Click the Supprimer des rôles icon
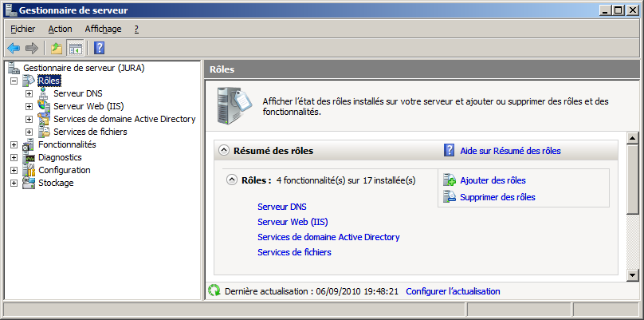This screenshot has height=320, width=644. pyautogui.click(x=450, y=197)
